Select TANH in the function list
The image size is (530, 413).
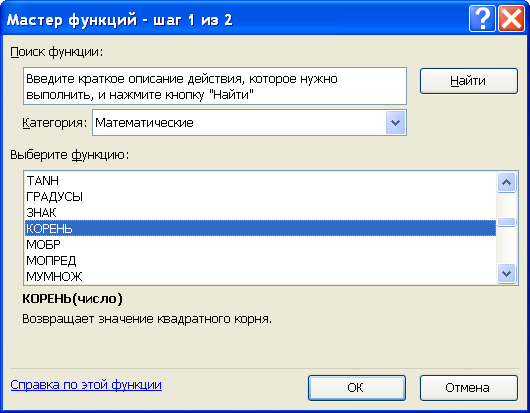(260, 180)
